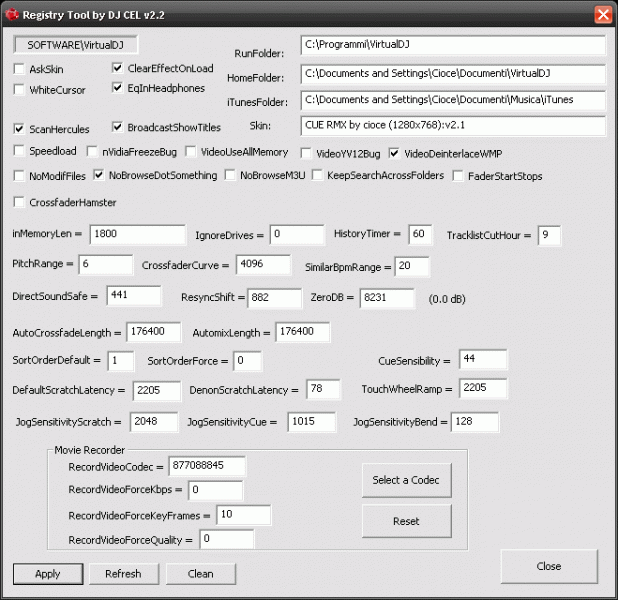Edit the AutomixLength value

pyautogui.click(x=303, y=332)
